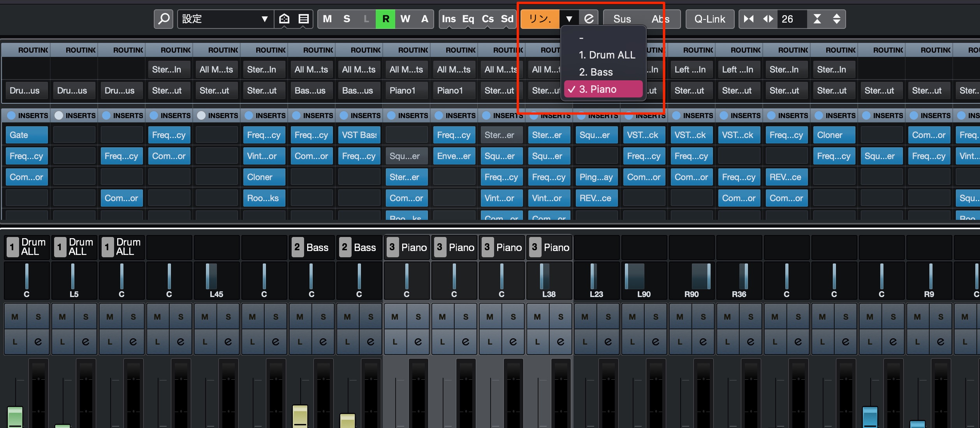
Task: Click the L45 pan control
Action: pyautogui.click(x=216, y=280)
